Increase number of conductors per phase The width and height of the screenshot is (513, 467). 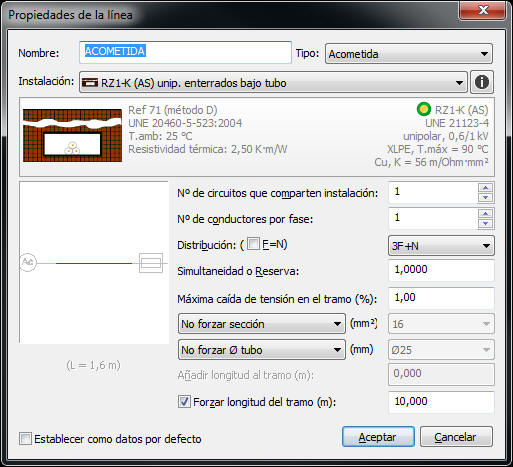click(x=485, y=213)
